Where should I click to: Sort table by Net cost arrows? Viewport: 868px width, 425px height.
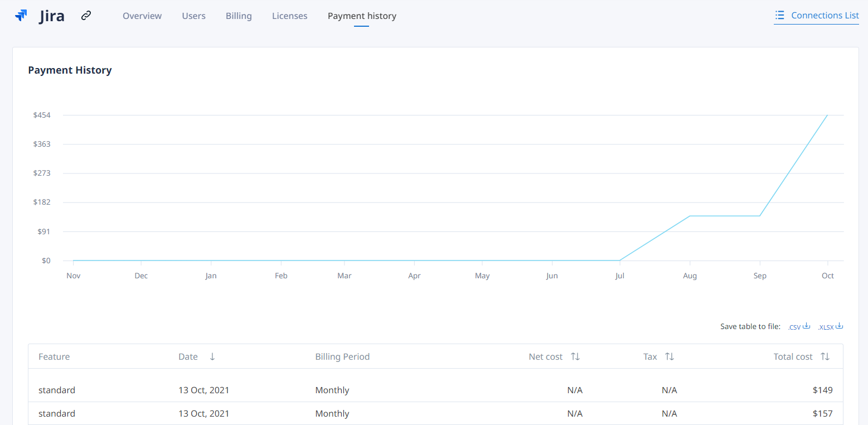click(575, 356)
